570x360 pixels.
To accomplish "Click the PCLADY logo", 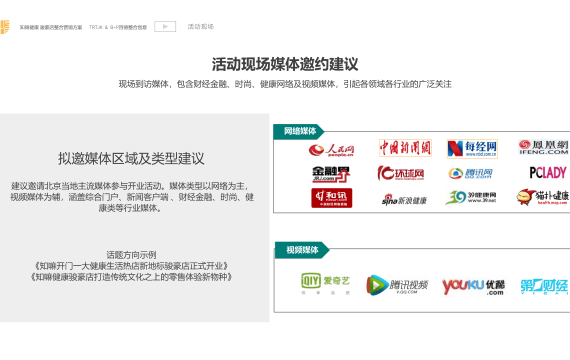I will (x=548, y=172).
